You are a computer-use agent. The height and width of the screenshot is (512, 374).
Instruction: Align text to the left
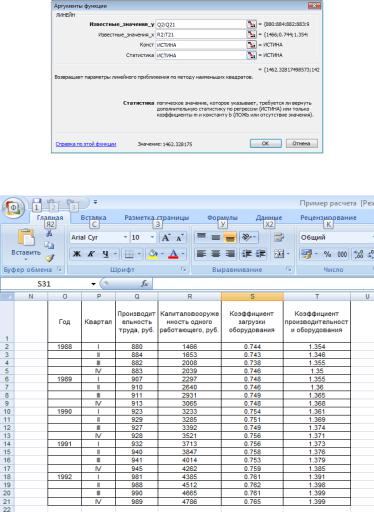click(x=201, y=254)
